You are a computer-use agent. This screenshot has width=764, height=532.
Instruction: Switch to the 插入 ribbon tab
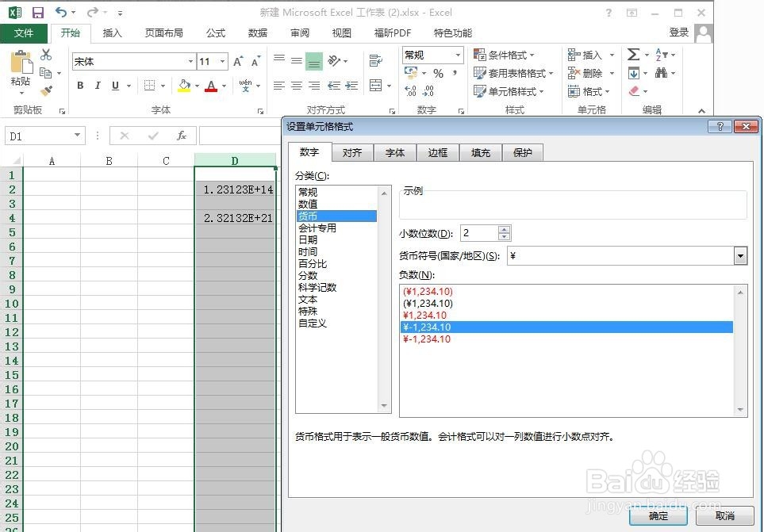pos(112,33)
